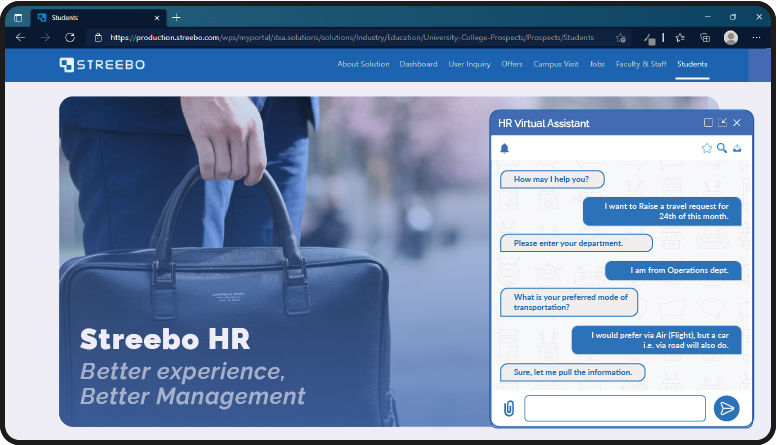Viewport: 777px width, 445px height.
Task: Close the HR Virtual Assistant chat
Action: (x=737, y=122)
